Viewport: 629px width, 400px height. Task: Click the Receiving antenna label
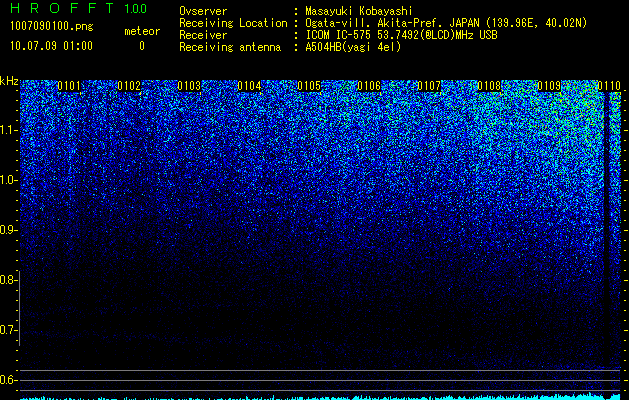(230, 47)
